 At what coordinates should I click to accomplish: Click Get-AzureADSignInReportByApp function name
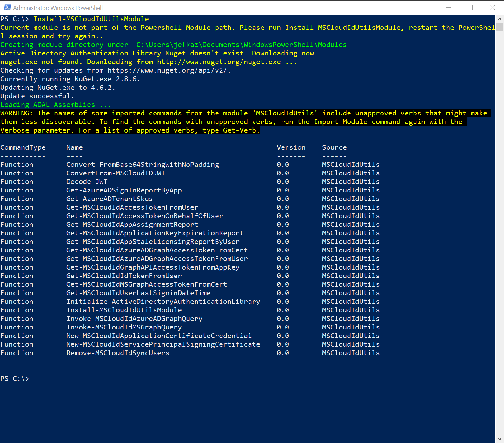pos(124,190)
